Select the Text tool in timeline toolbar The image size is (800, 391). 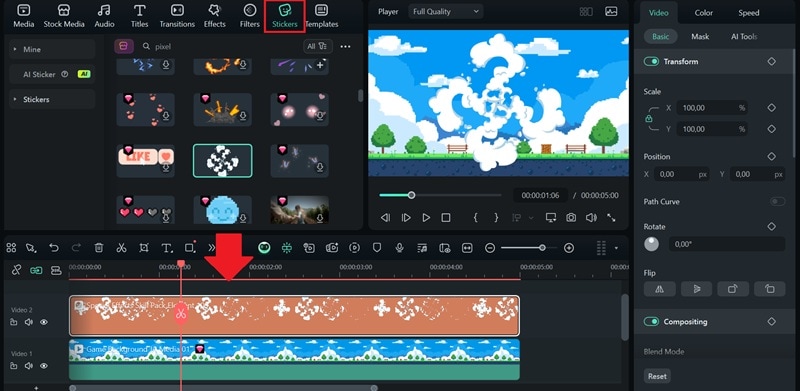pos(167,248)
